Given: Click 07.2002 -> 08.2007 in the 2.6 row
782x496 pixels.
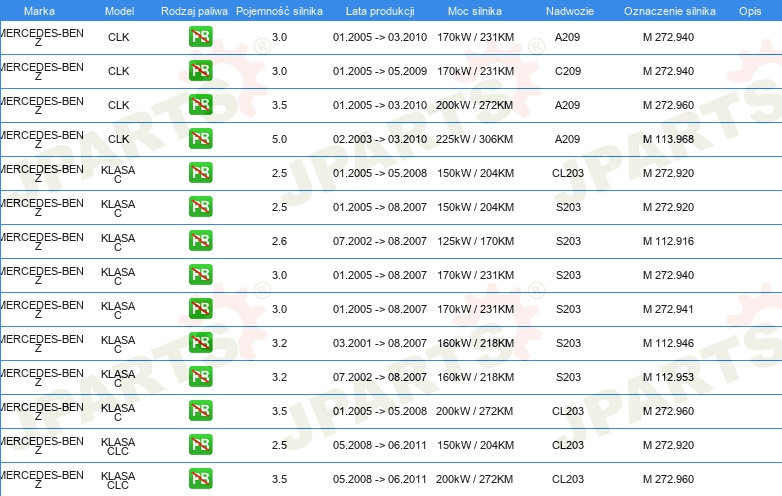Looking at the screenshot, I should pos(380,241).
